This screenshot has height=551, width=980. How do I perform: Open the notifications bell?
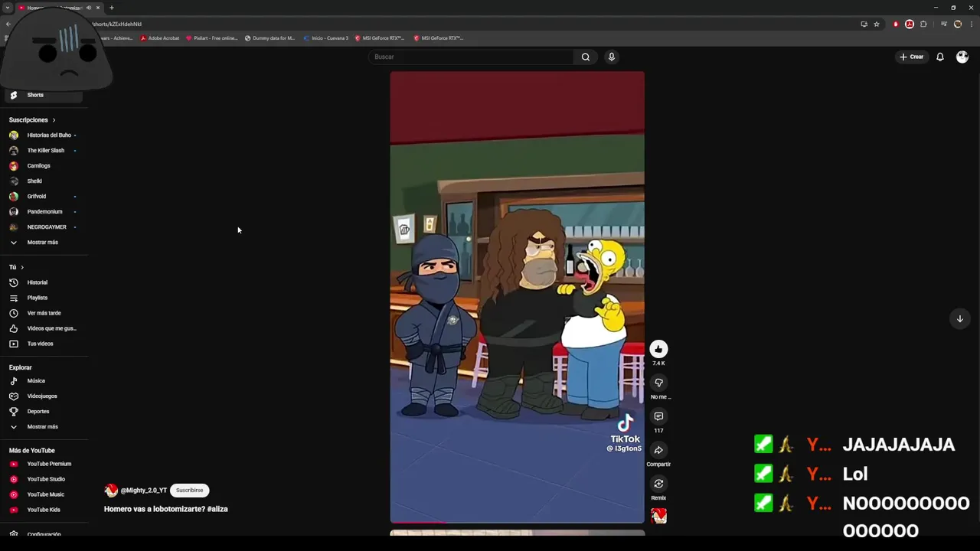click(x=940, y=57)
